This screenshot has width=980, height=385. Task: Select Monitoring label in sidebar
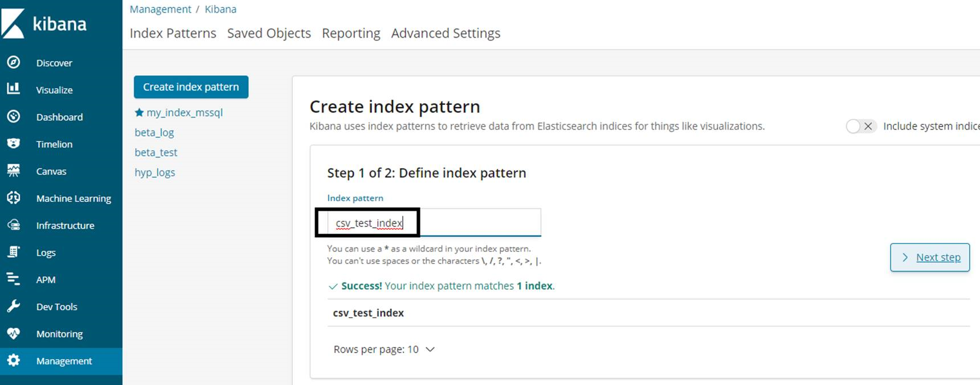[x=60, y=334]
